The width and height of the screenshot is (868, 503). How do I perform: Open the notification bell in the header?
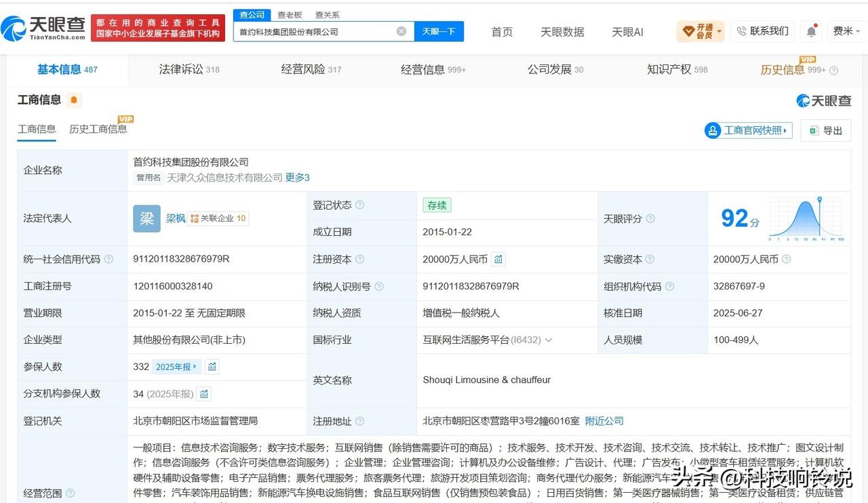coord(811,31)
